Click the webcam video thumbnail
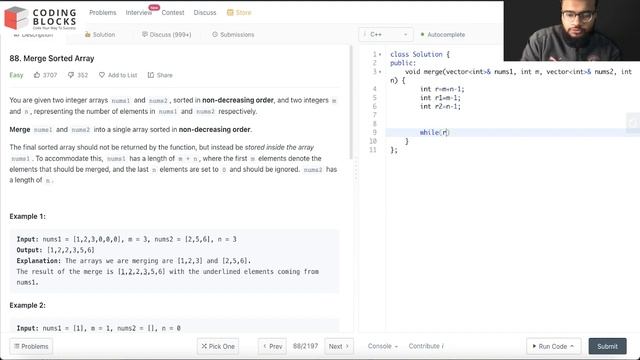This screenshot has height=360, width=640. (x=572, y=31)
